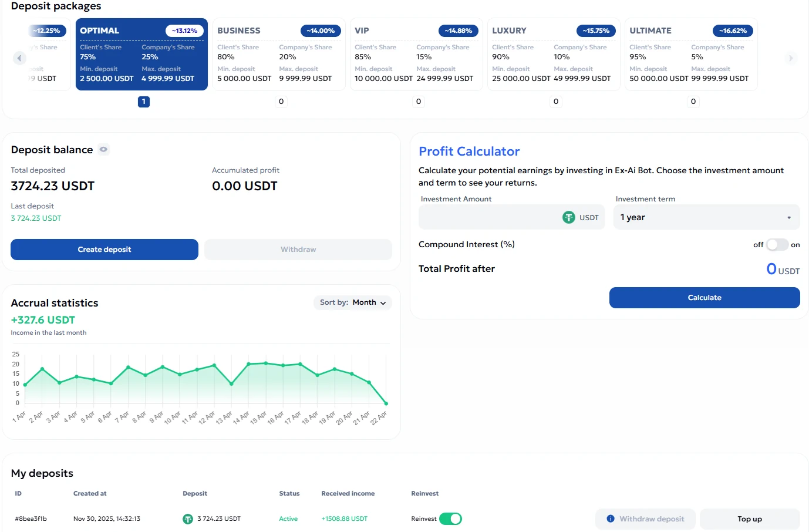Click the count badge 0 under ULTIMATE
Viewport: 809px width, 532px height.
point(693,102)
